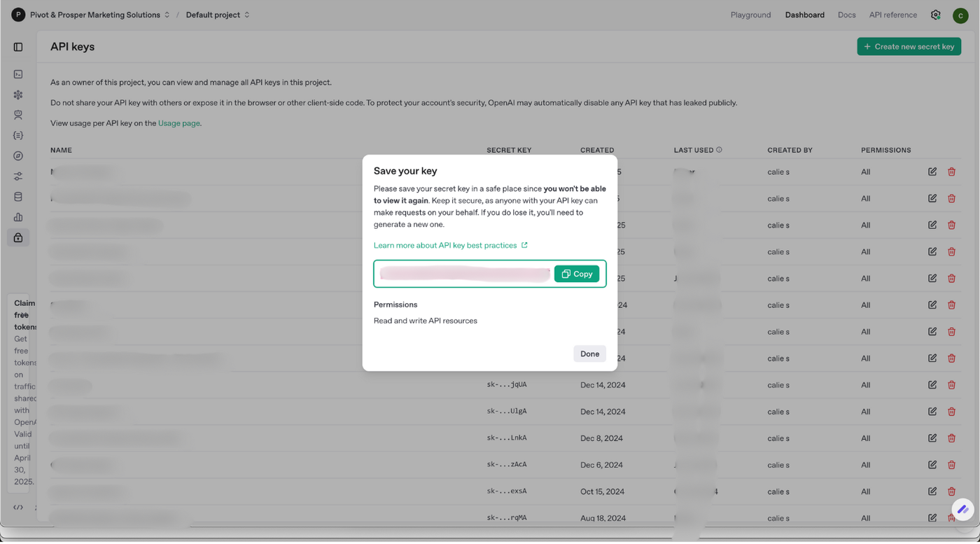
Task: Edit the key ending in jqUA
Action: coord(932,384)
